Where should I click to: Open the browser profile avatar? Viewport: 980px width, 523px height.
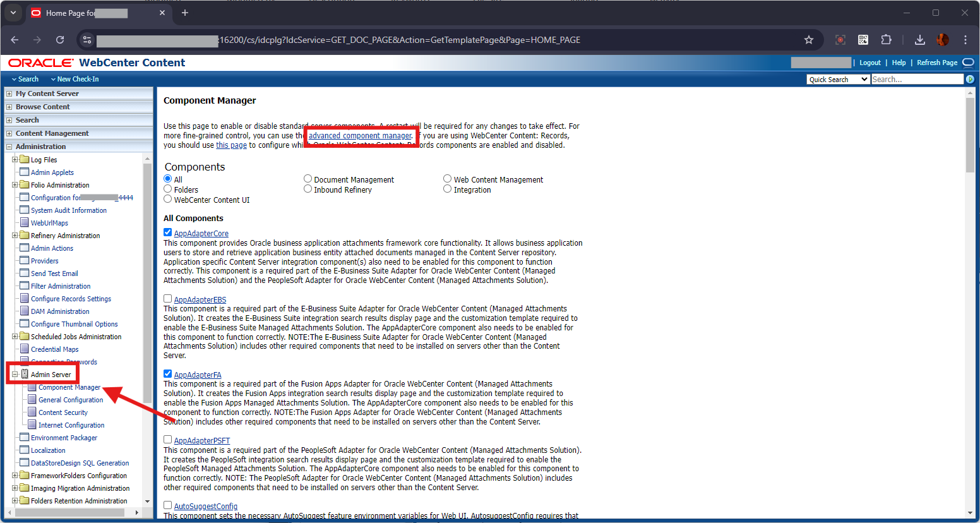click(x=943, y=40)
